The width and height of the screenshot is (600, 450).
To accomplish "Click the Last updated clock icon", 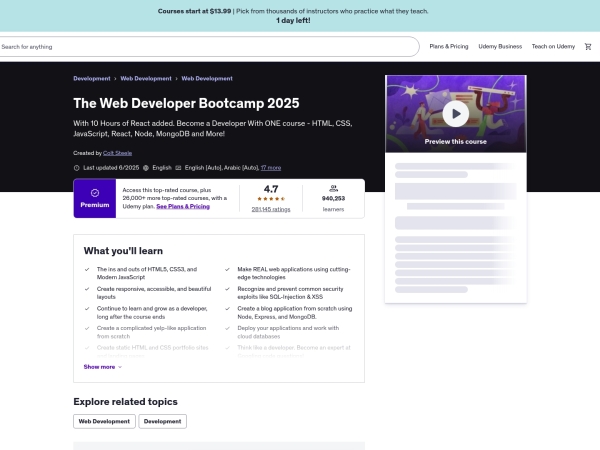I will pyautogui.click(x=77, y=168).
